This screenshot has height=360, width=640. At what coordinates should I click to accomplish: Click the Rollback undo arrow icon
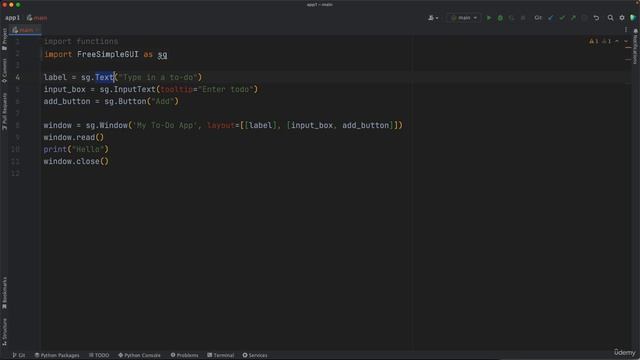[x=596, y=18]
